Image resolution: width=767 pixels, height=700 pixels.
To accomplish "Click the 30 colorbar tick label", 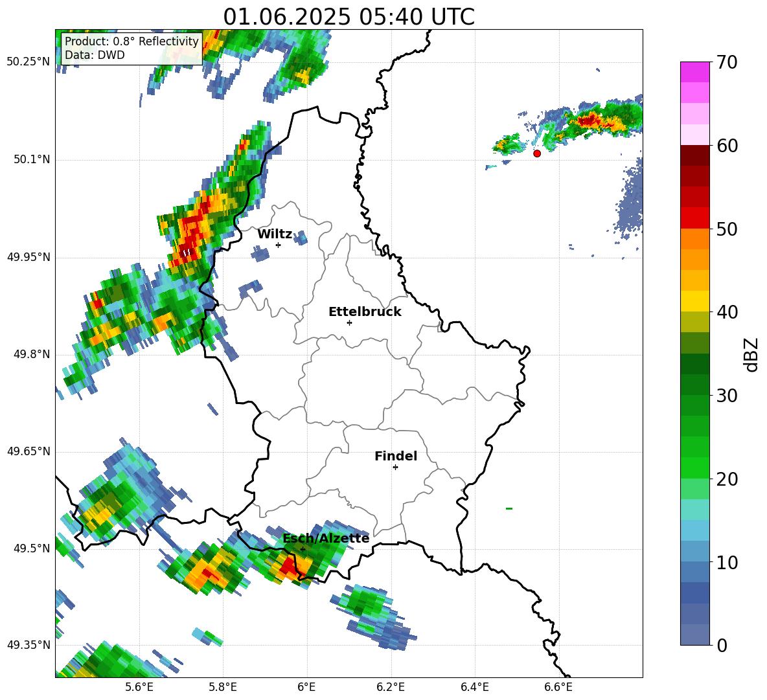I will coord(726,396).
